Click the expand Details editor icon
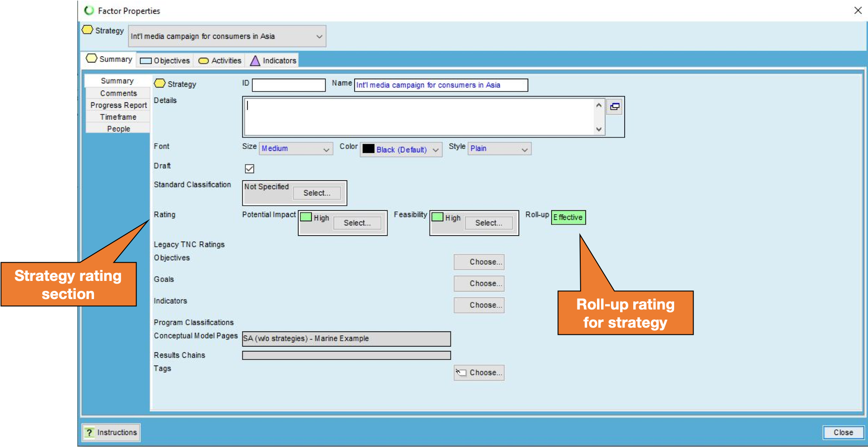Viewport: 868px width, 447px height. click(614, 107)
